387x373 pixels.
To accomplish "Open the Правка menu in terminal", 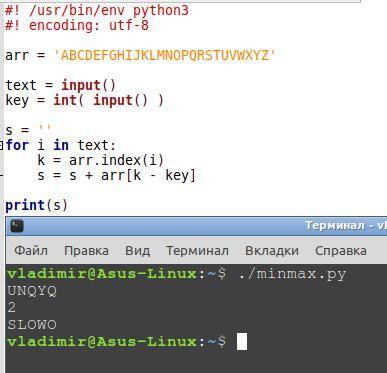I will tap(86, 251).
